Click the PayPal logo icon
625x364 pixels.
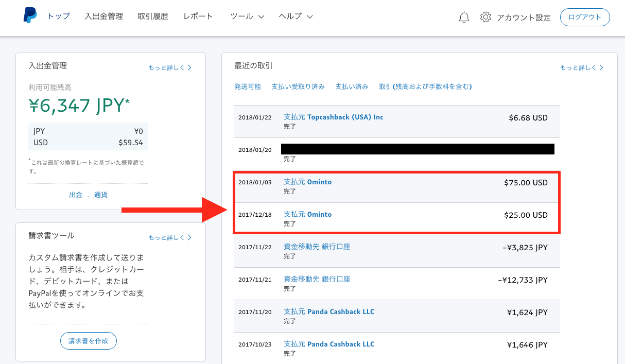tap(30, 15)
